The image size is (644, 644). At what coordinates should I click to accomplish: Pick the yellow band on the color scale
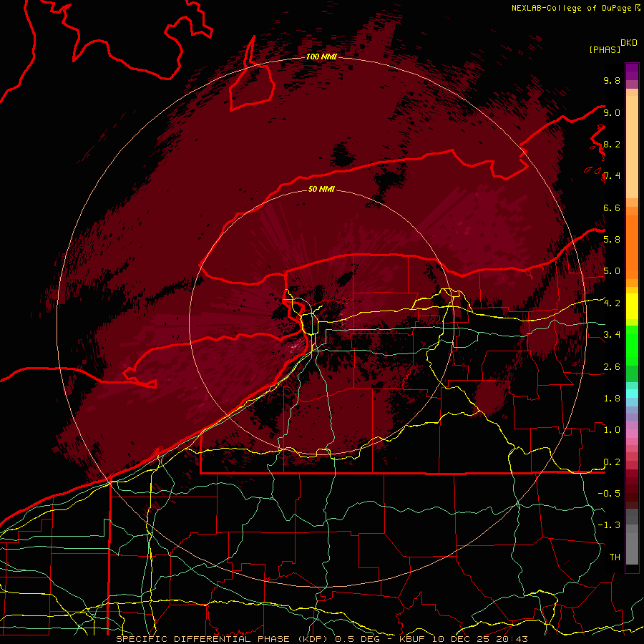632,306
